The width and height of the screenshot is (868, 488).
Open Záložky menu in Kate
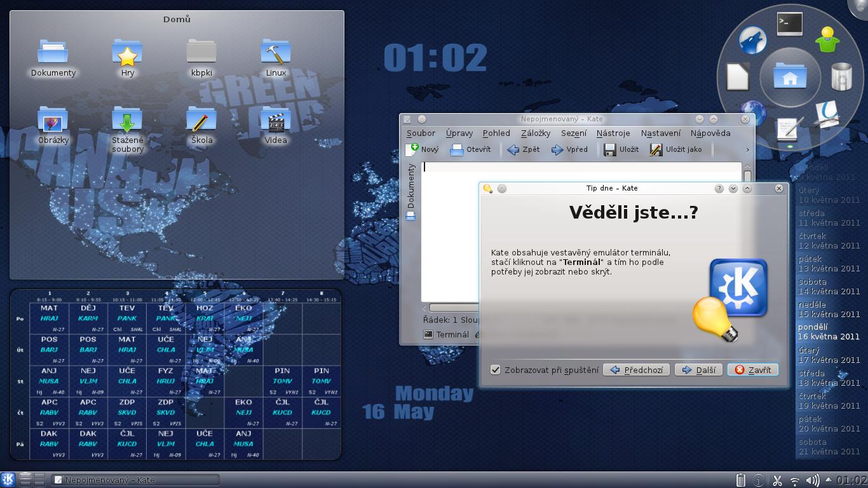click(536, 133)
